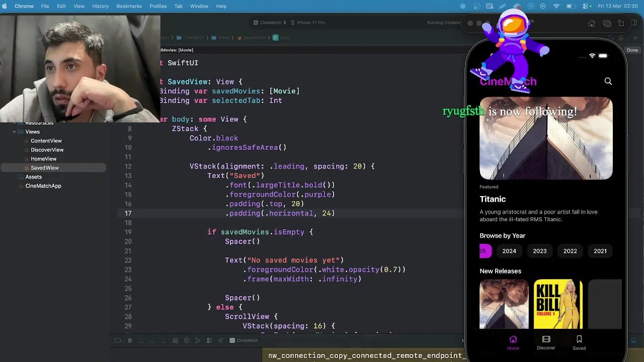644x362 pixels.
Task: Click the battery icon in the menu bar
Action: [571, 6]
